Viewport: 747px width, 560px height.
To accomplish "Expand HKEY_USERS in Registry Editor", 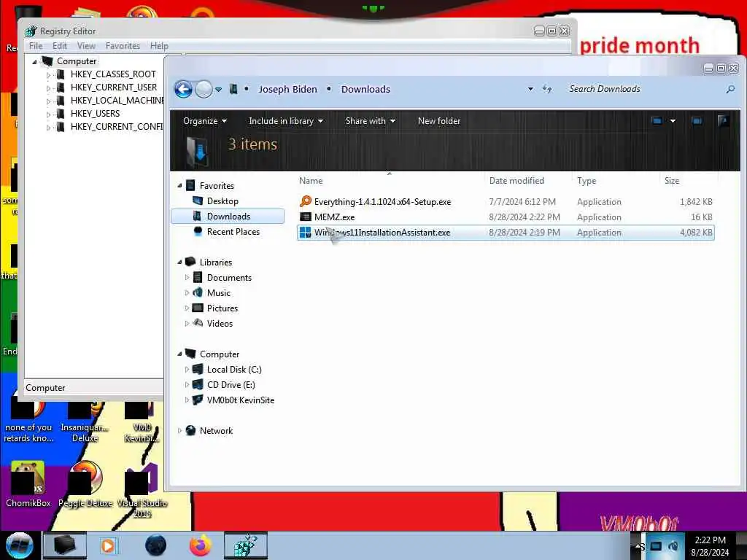I will tap(48, 114).
